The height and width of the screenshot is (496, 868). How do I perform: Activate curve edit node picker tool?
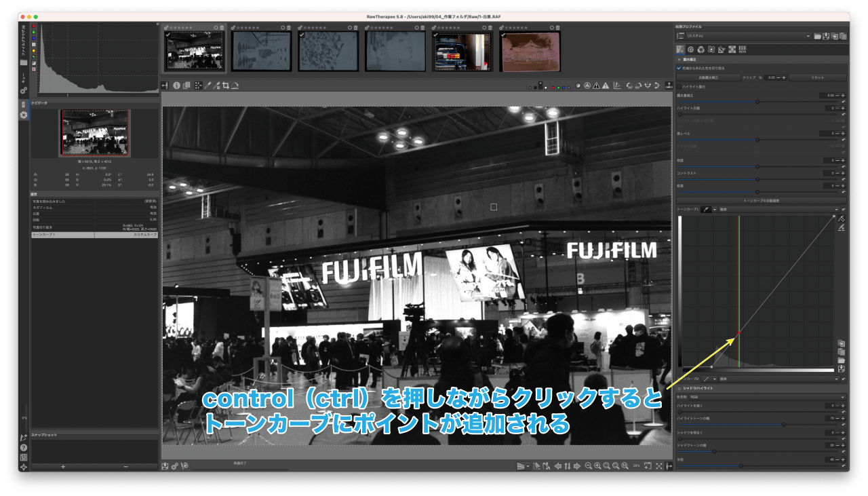click(x=842, y=218)
